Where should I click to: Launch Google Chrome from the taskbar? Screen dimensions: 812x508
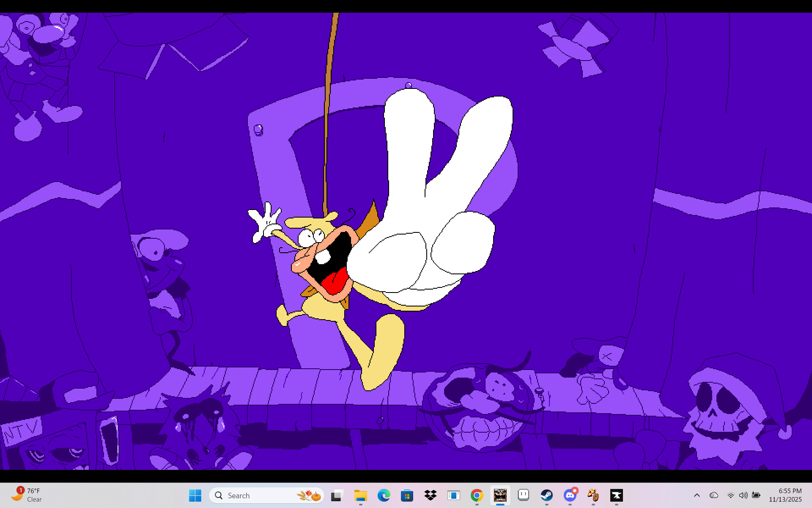point(477,495)
